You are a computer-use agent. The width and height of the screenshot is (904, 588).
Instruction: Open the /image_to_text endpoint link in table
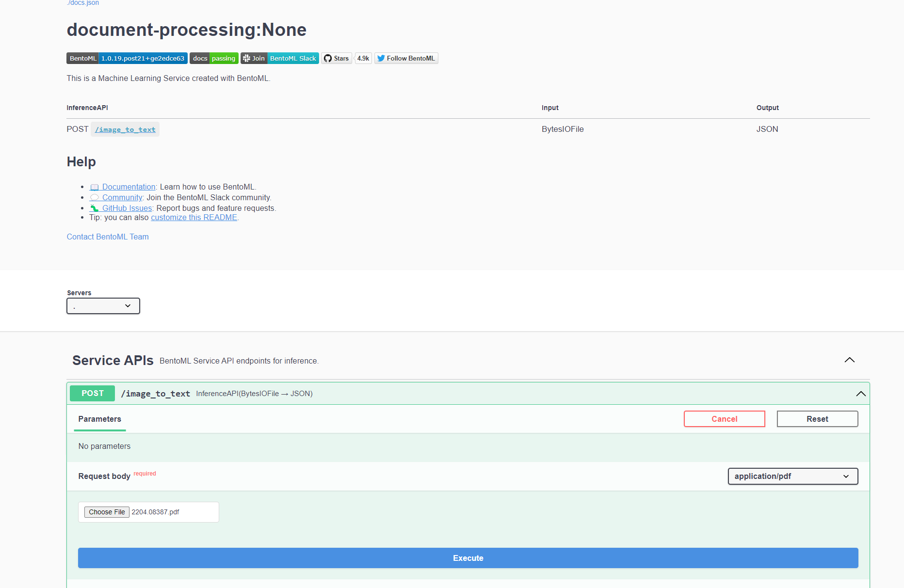pyautogui.click(x=125, y=129)
